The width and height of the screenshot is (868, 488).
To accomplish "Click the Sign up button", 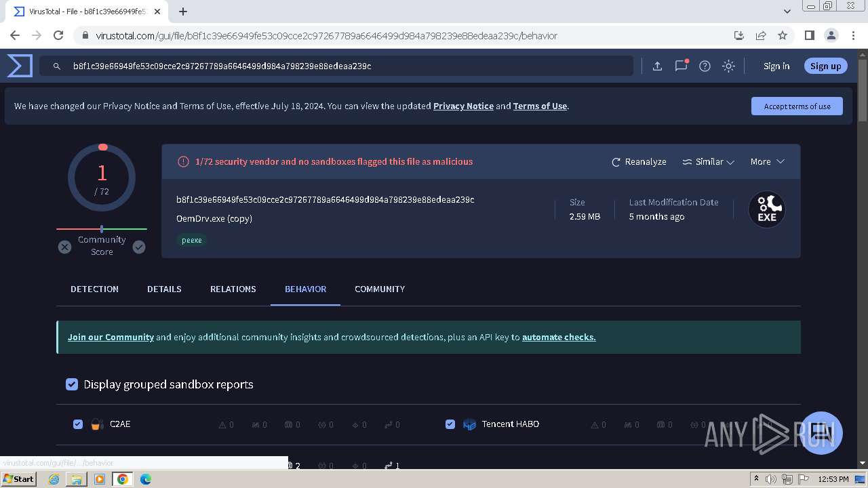I will (x=825, y=66).
